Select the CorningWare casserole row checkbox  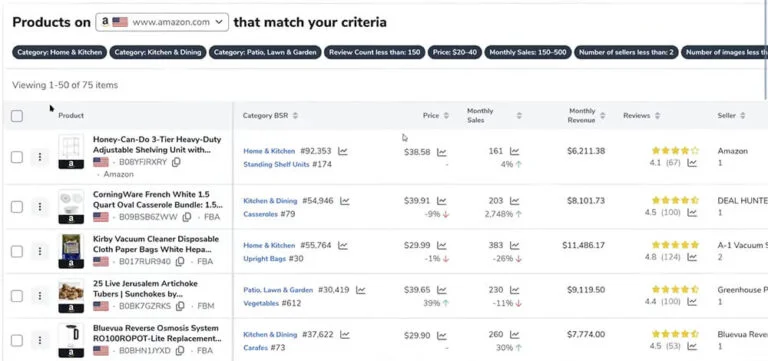pos(17,207)
